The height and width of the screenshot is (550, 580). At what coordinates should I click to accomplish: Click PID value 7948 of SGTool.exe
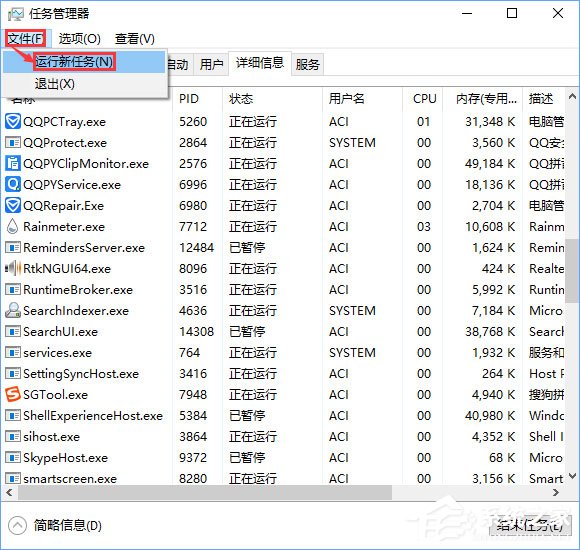click(x=193, y=395)
